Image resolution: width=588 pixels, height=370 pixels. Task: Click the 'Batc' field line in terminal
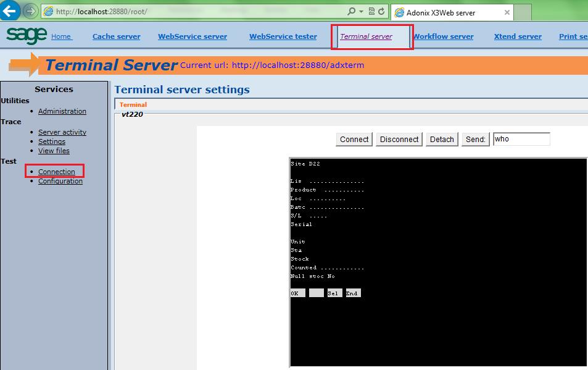[x=327, y=207]
